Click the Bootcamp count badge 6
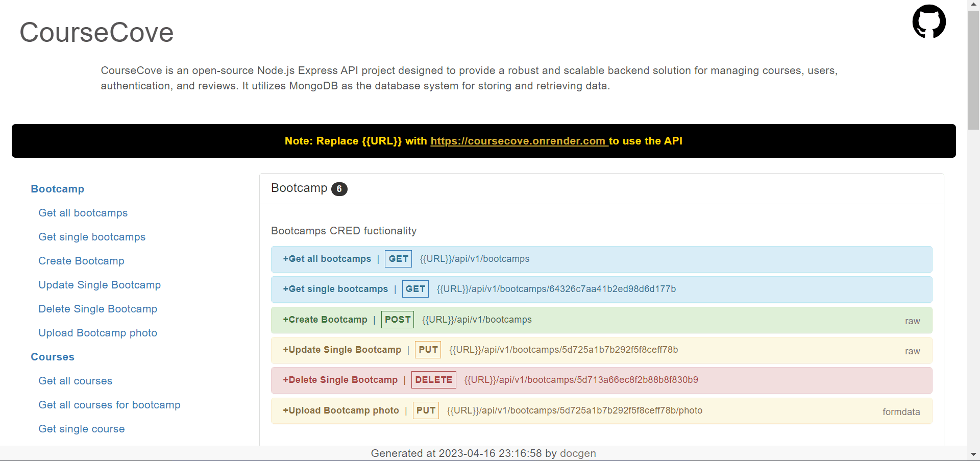 click(339, 189)
